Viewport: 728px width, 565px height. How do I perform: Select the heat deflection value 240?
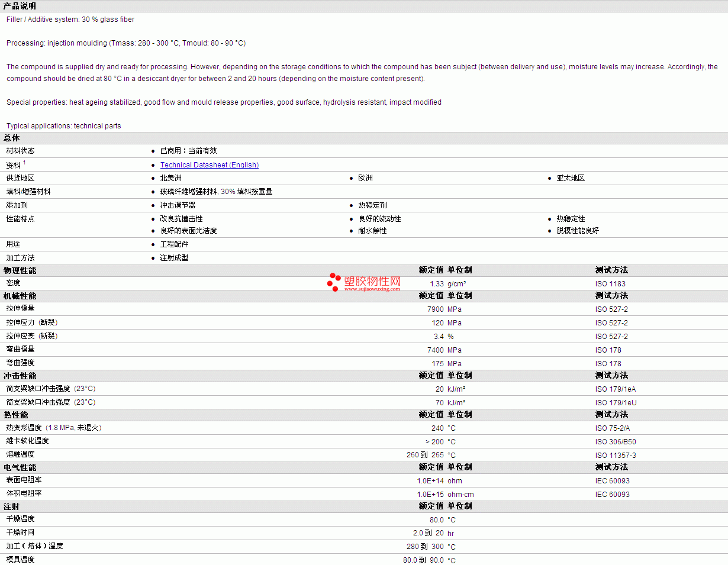tap(437, 428)
